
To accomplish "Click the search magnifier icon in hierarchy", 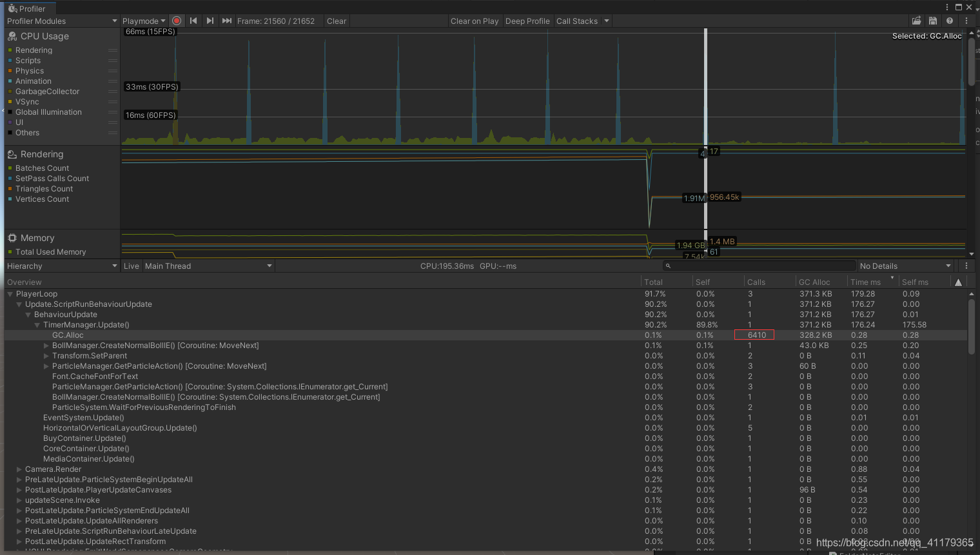I will tap(669, 266).
